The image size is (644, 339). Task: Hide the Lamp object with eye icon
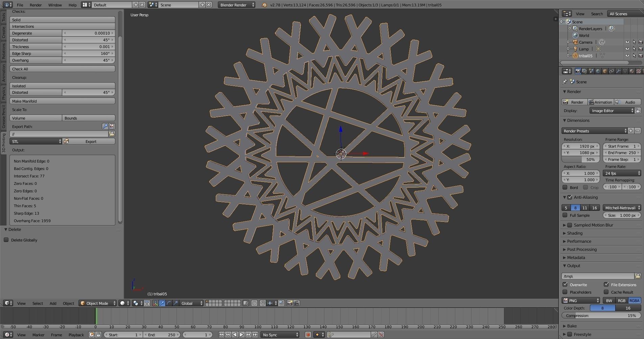pyautogui.click(x=627, y=49)
